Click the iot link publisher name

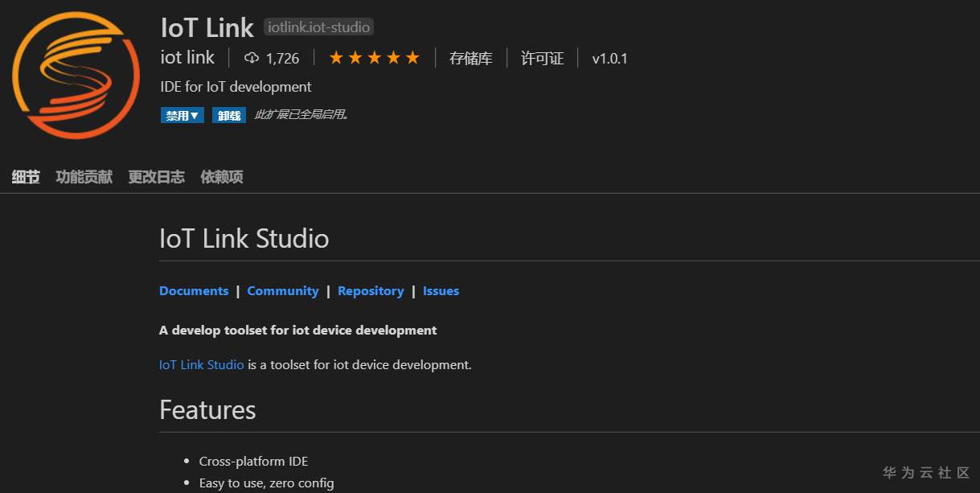(x=187, y=58)
